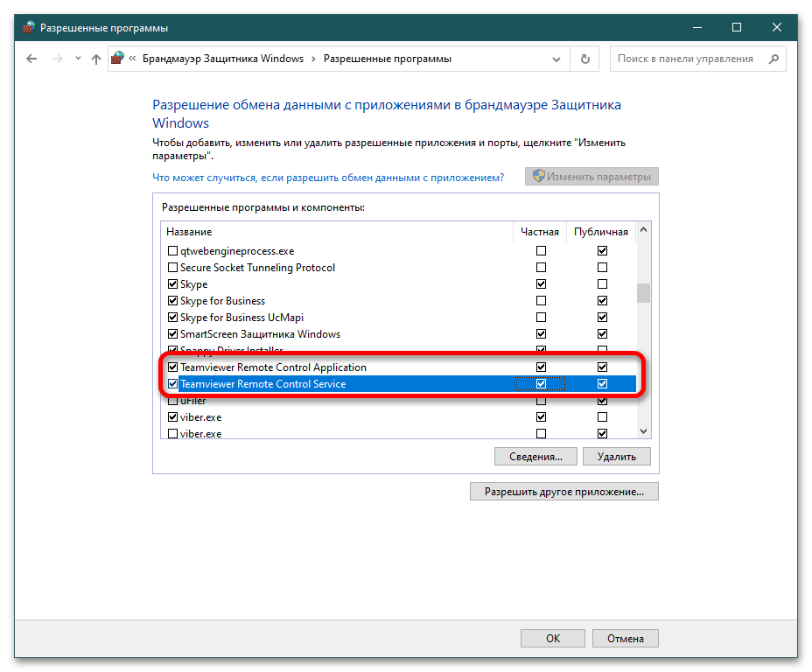Open the link about allowing app communication risks
The height and width of the screenshot is (672, 812).
click(x=328, y=177)
